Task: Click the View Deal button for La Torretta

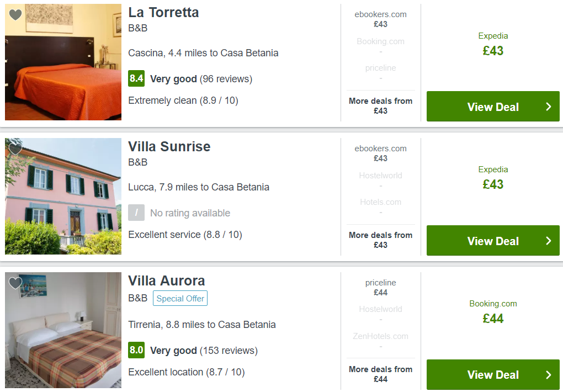Action: [x=493, y=107]
